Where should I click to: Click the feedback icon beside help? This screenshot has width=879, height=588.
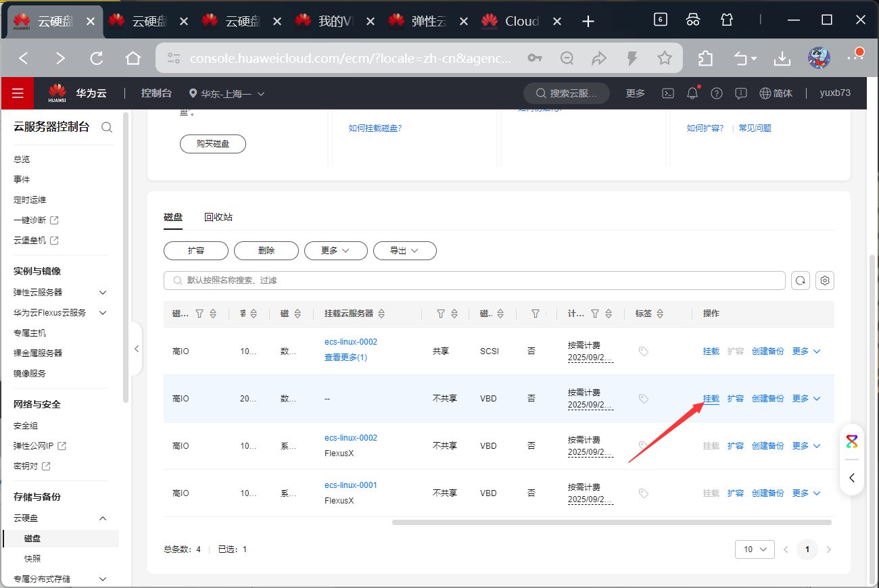click(741, 93)
